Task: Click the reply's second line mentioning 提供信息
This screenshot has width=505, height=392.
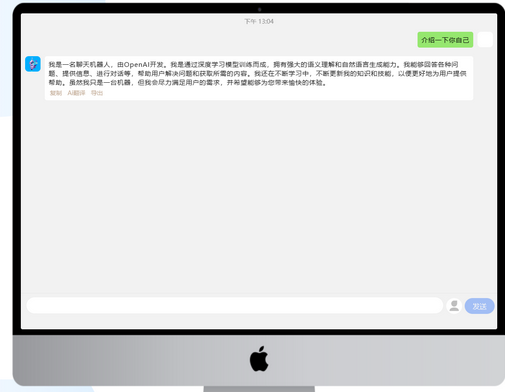Action: (257, 73)
